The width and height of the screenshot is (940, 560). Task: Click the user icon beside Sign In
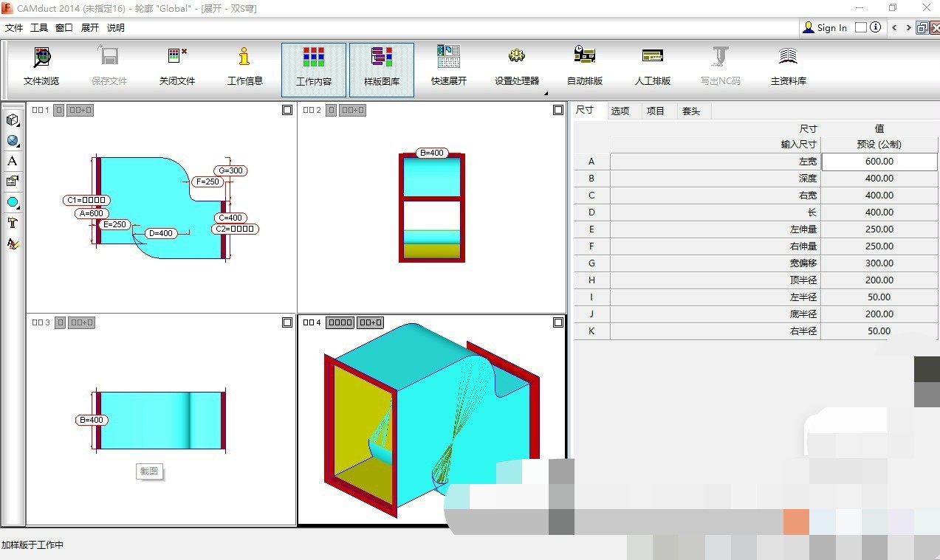809,27
